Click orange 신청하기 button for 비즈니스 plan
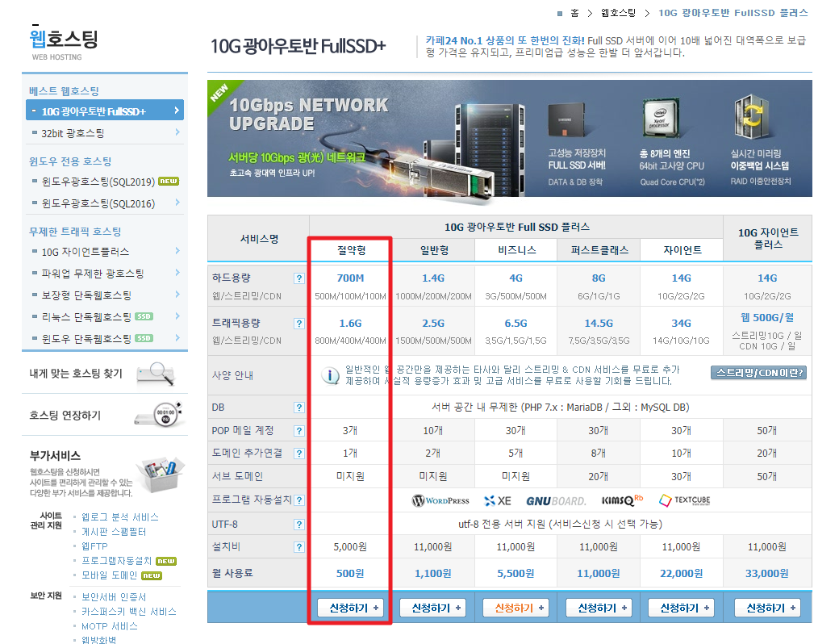839x644 pixels. (x=516, y=608)
